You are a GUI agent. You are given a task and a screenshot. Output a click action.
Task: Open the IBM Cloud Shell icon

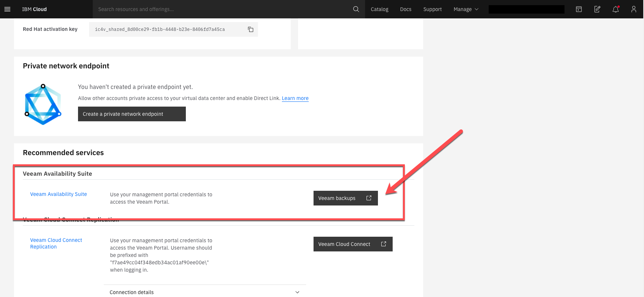point(579,9)
